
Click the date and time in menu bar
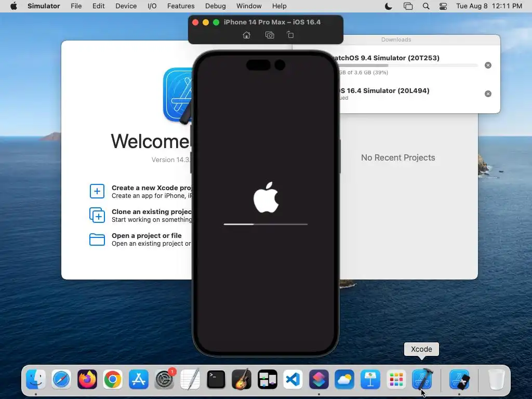[x=489, y=6]
